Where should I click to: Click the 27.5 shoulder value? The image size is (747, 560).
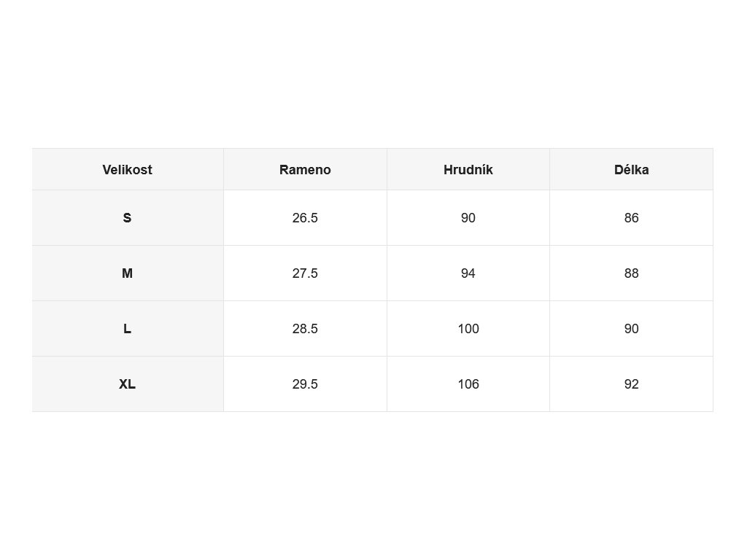(305, 273)
